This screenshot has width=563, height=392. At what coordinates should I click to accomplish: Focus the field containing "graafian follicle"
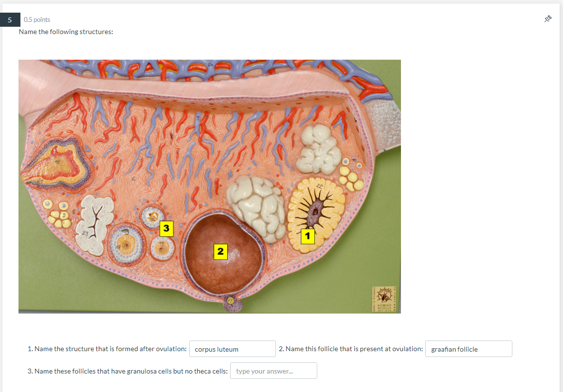pyautogui.click(x=469, y=349)
